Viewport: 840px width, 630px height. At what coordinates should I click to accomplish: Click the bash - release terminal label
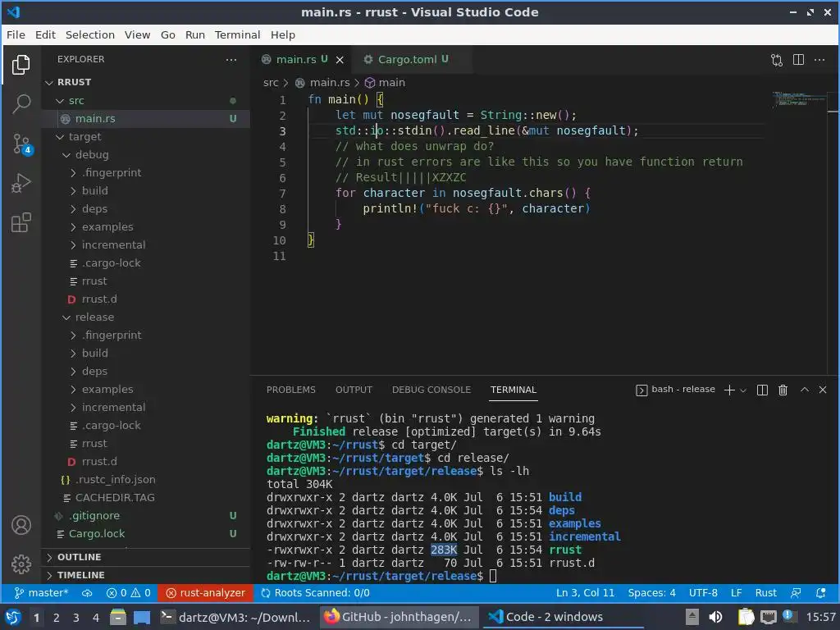676,390
